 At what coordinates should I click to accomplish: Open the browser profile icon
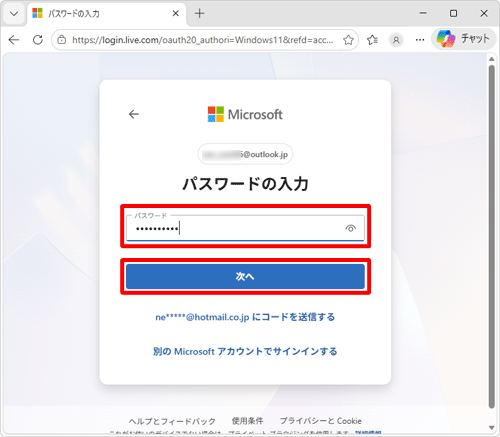396,40
